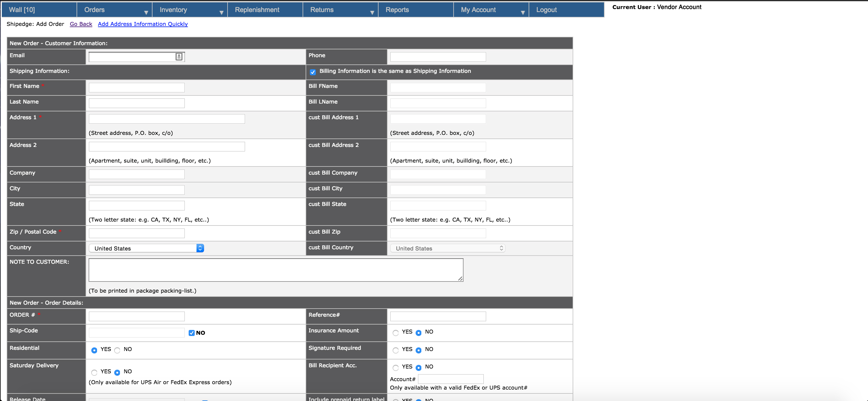Click the contact autofill icon in Email field

tap(179, 57)
